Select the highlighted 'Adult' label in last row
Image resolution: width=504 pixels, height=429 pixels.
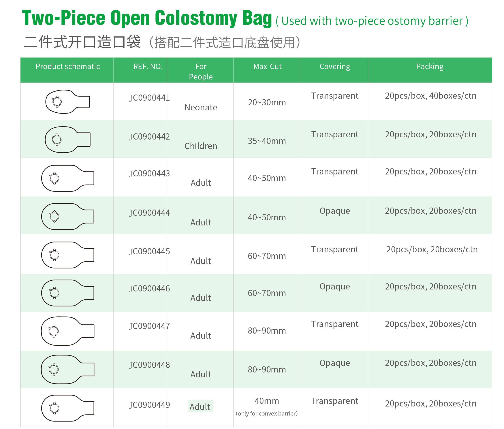pyautogui.click(x=200, y=407)
